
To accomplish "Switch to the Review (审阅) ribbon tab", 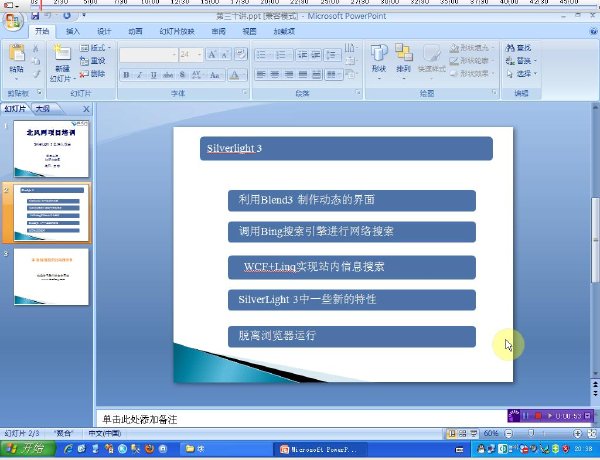I will pyautogui.click(x=218, y=31).
